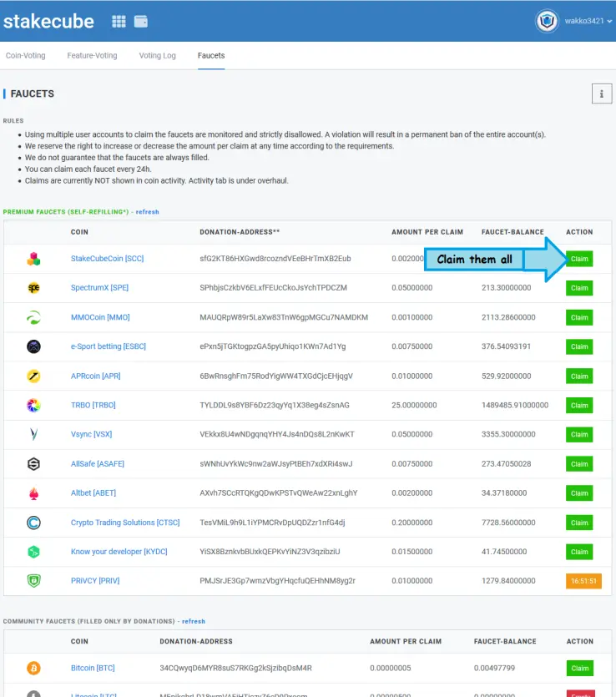Screen dimensions: 616x697
Task: Claim the Know your developer faucet
Action: pyautogui.click(x=579, y=552)
